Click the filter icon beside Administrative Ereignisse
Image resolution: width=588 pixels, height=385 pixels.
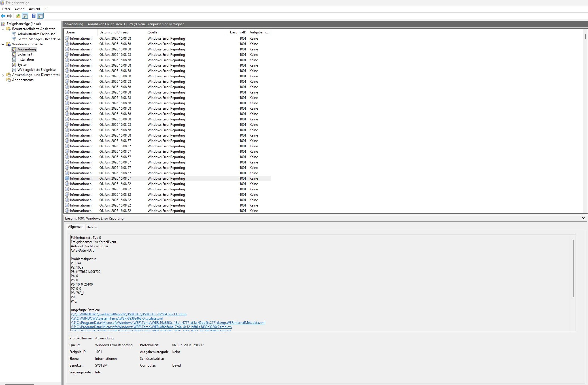tap(14, 34)
